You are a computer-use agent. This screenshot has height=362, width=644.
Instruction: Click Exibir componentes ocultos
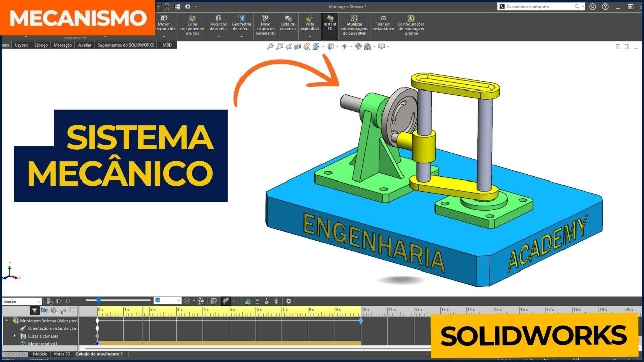click(192, 25)
